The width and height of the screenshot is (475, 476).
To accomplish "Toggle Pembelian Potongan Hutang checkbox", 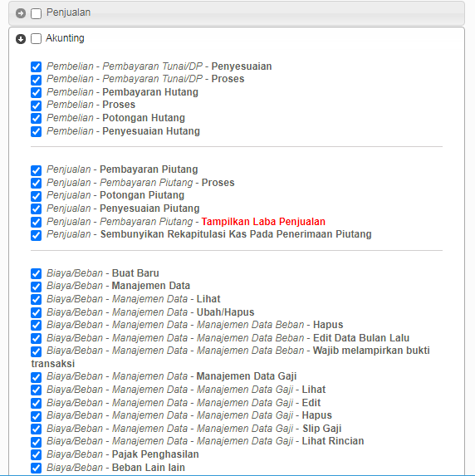I will [x=36, y=118].
